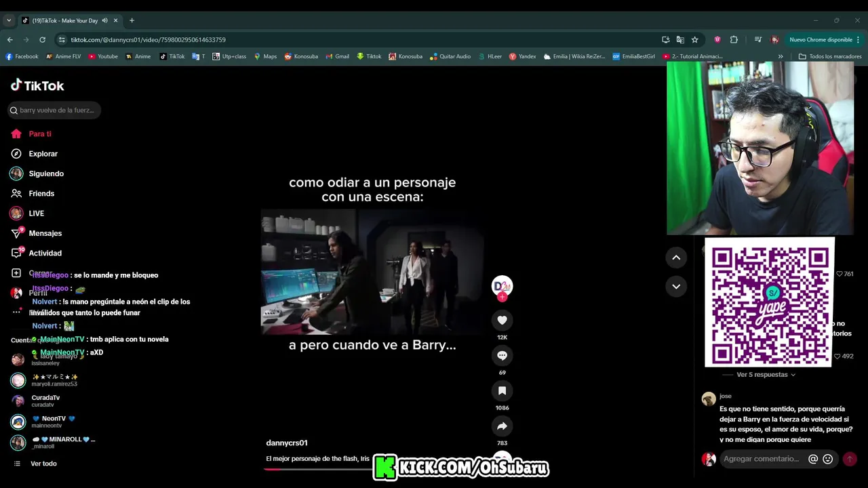
Task: Reload the page in Chrome
Action: [x=42, y=40]
